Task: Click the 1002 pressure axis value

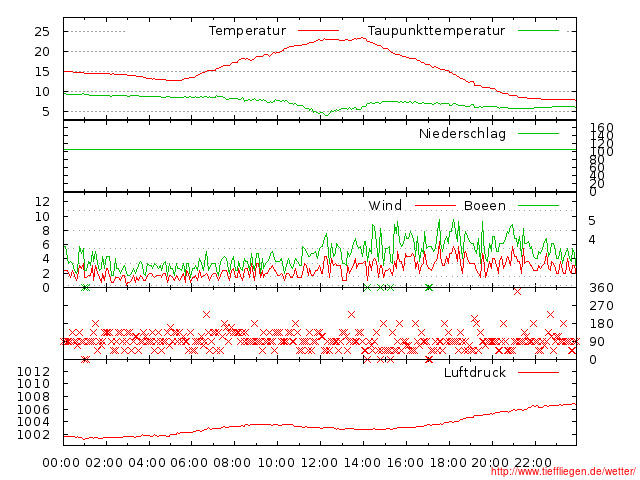Action: (x=33, y=435)
